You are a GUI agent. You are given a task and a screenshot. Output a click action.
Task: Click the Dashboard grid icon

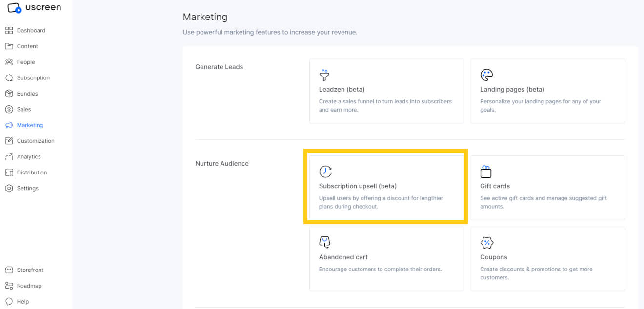click(x=9, y=30)
